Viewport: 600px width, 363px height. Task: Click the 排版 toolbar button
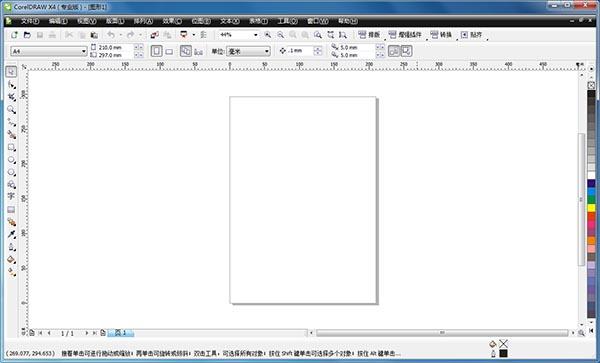(x=369, y=35)
